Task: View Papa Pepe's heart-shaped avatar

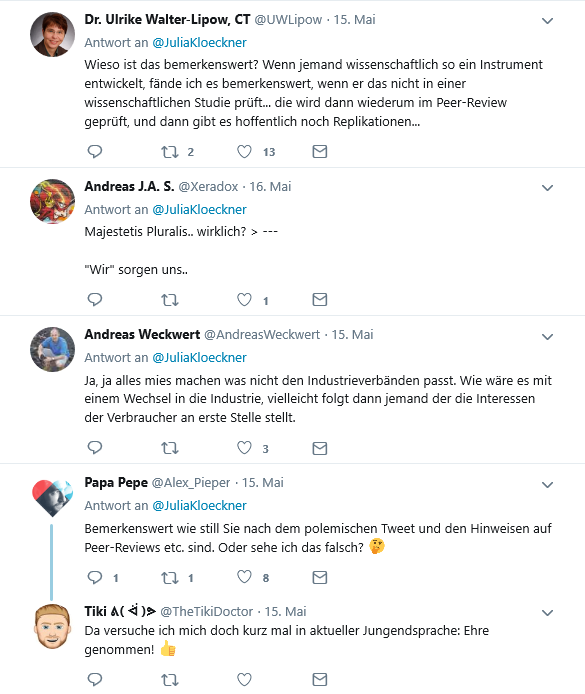Action: click(x=52, y=498)
